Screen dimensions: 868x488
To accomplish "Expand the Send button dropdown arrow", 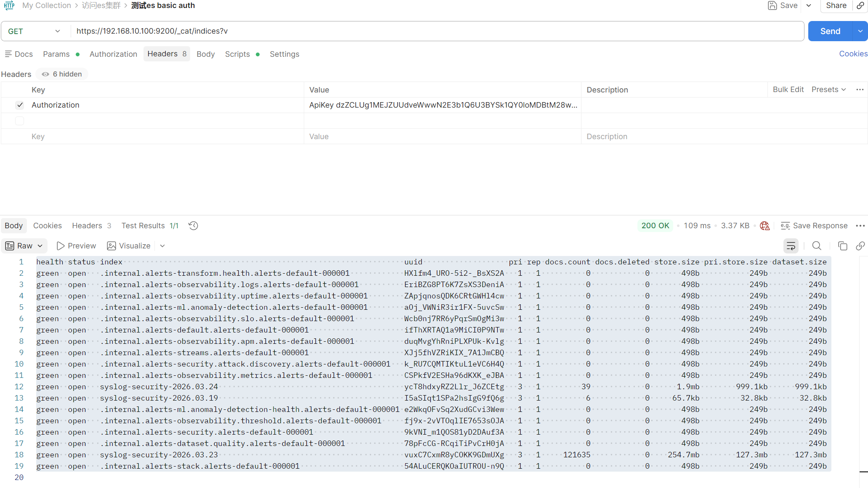I will (860, 31).
